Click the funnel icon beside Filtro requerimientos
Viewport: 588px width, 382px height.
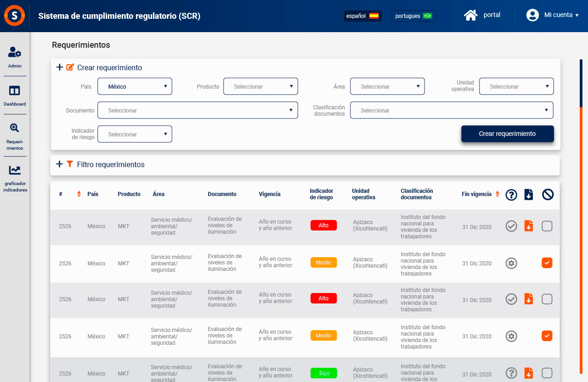pyautogui.click(x=70, y=164)
